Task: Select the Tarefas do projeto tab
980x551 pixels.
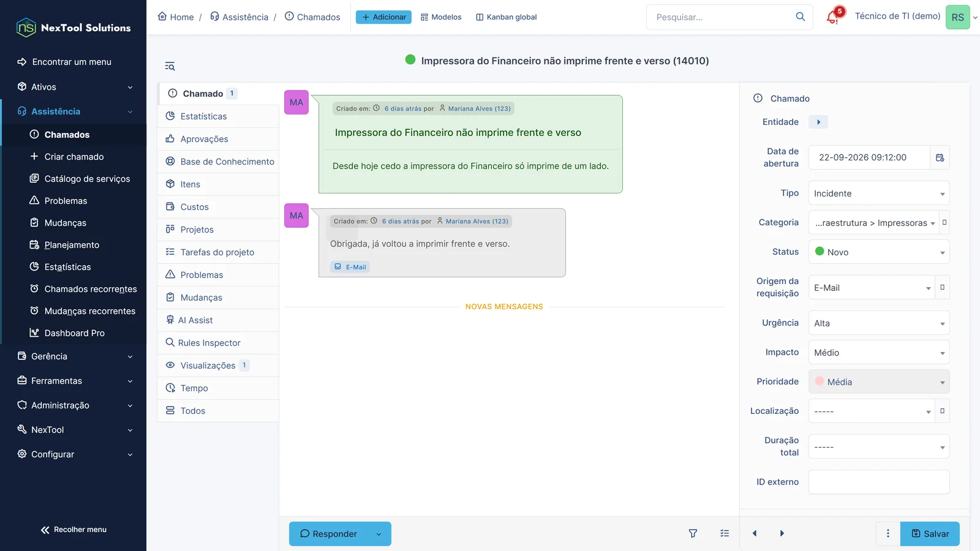Action: [x=219, y=252]
